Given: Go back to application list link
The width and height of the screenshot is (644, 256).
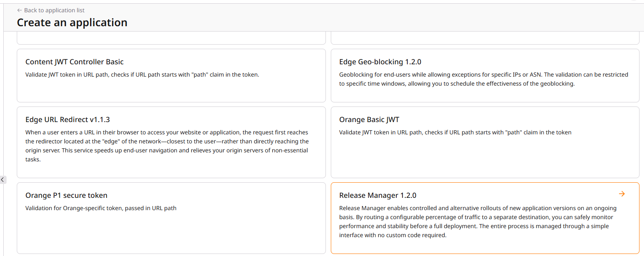Looking at the screenshot, I should (x=54, y=10).
